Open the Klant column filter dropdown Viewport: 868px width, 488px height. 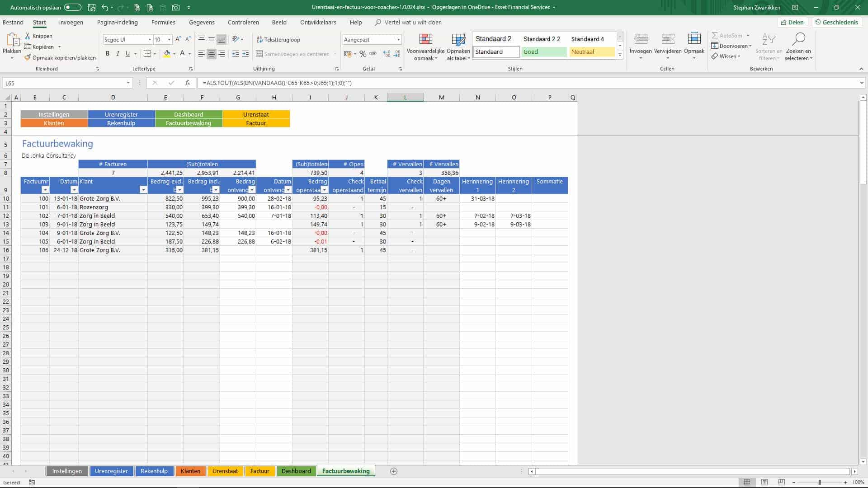143,190
